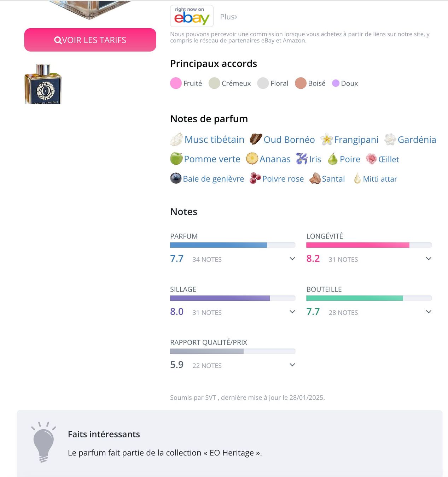
Task: Expand the Sillage rating chevron
Action: pos(292,312)
